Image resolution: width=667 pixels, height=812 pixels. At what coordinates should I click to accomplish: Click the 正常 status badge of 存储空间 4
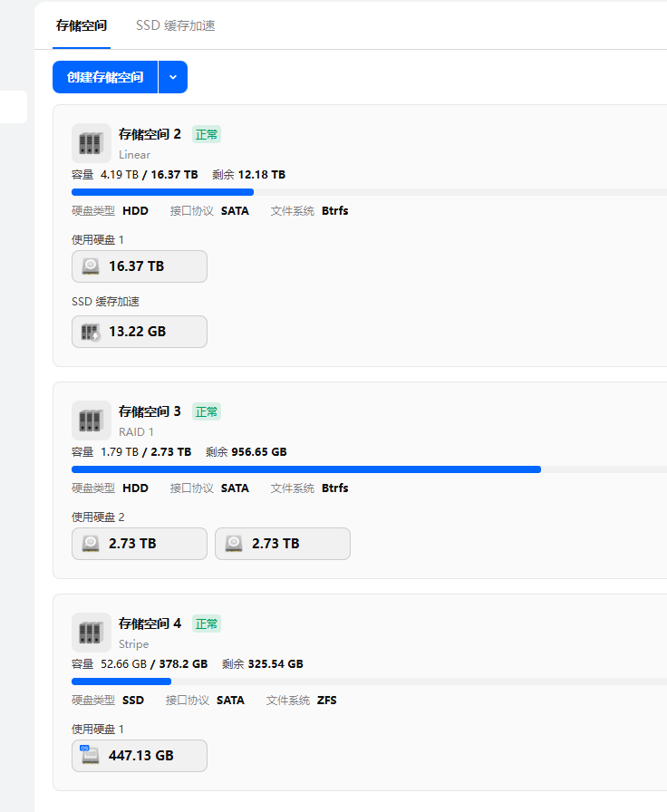click(207, 623)
